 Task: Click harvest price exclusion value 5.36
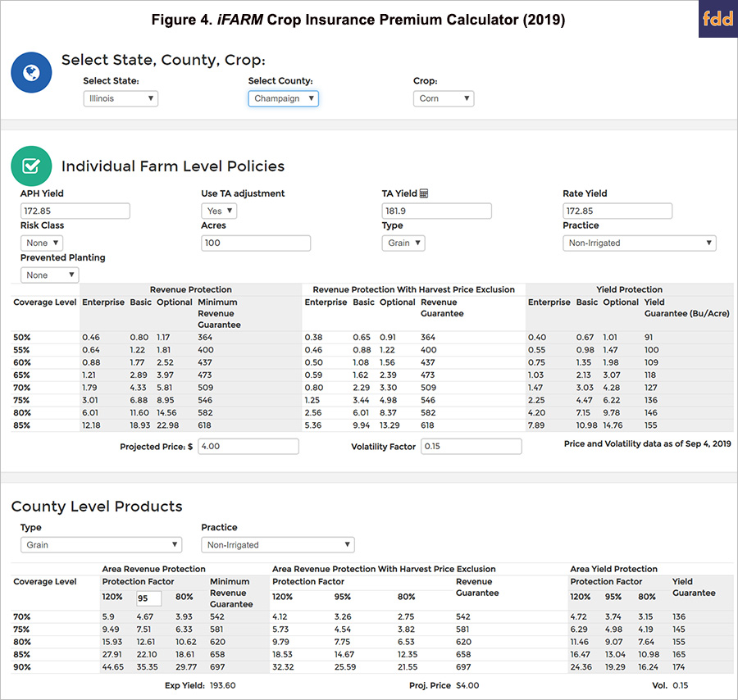tap(313, 425)
